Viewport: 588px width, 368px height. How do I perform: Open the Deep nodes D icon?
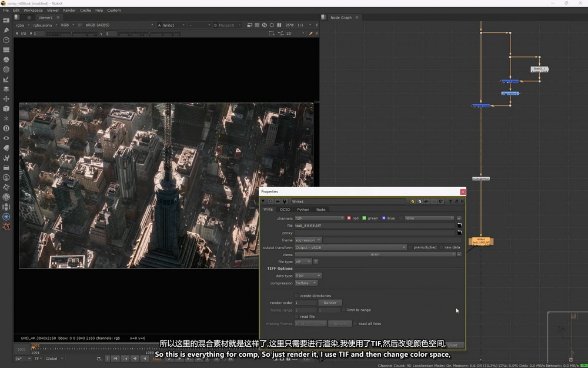(6, 128)
